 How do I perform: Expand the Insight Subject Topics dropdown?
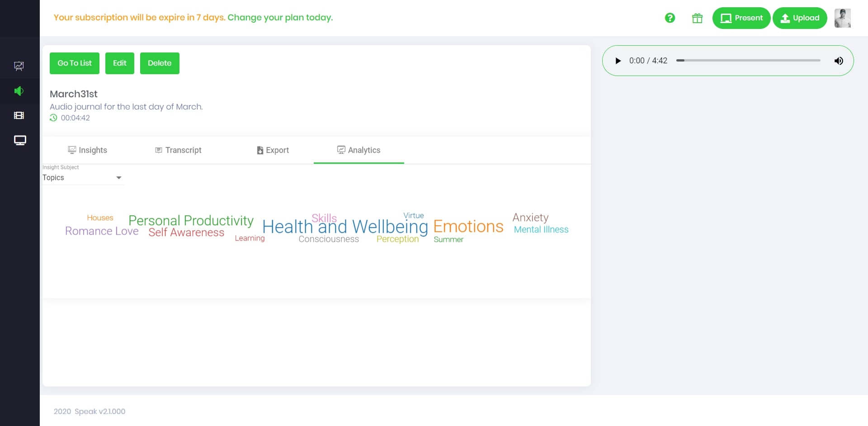(x=83, y=178)
